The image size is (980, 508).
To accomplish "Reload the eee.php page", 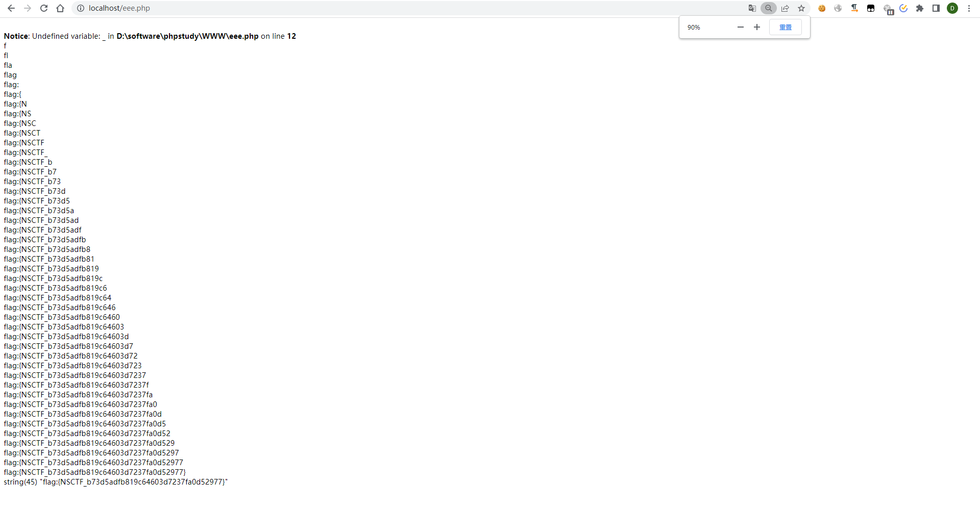I will (x=44, y=8).
